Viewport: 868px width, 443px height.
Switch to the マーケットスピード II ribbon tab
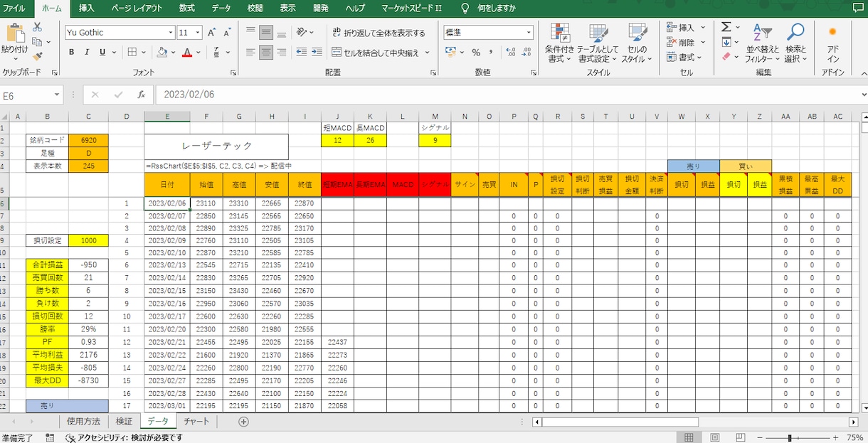pyautogui.click(x=411, y=9)
